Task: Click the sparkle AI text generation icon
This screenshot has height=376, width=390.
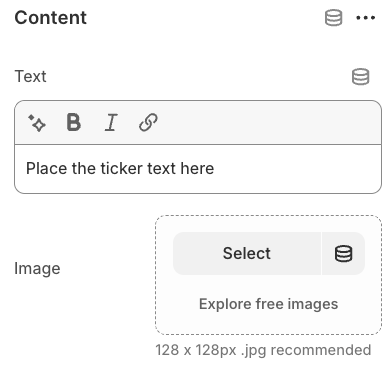Action: (x=37, y=123)
